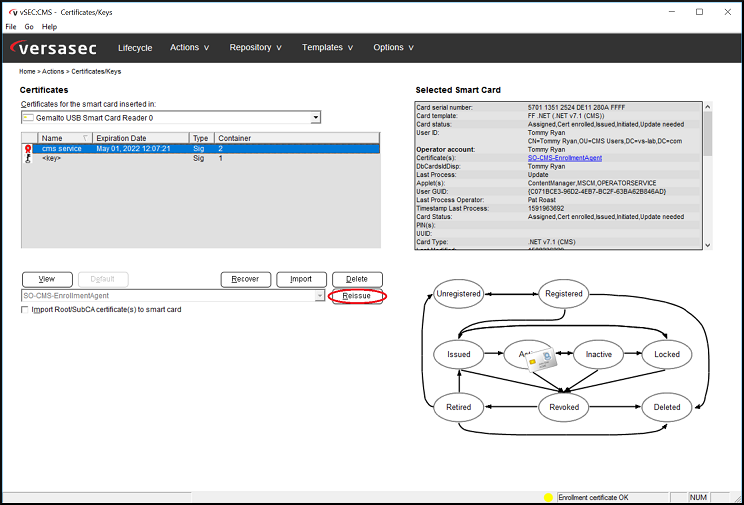The width and height of the screenshot is (744, 505).
Task: Click the yellow status indicator in status bar
Action: 548,497
